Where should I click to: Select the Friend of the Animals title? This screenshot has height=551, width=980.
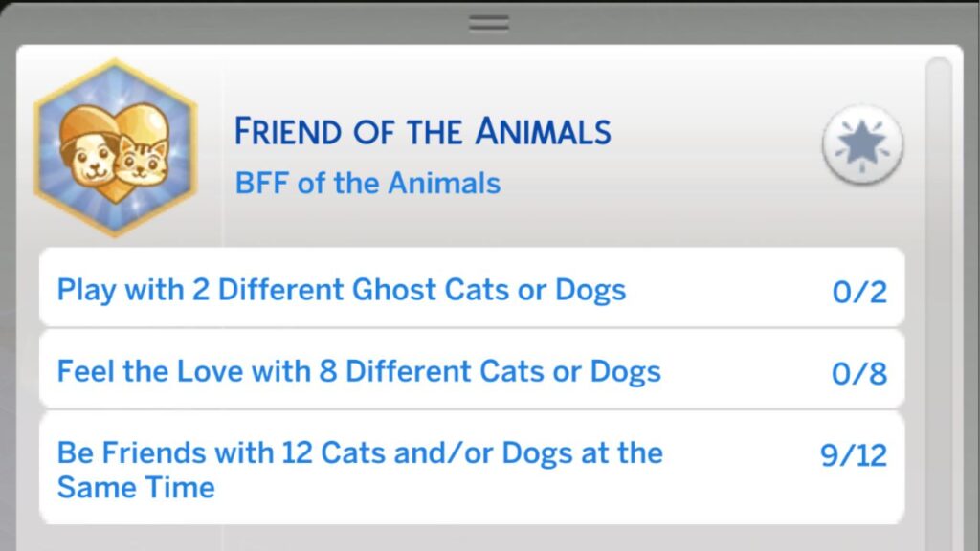click(422, 132)
